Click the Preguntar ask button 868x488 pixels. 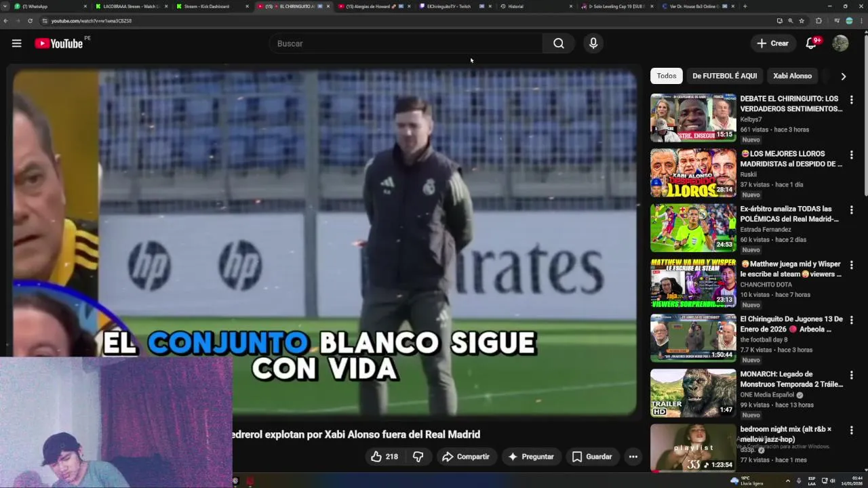530,457
